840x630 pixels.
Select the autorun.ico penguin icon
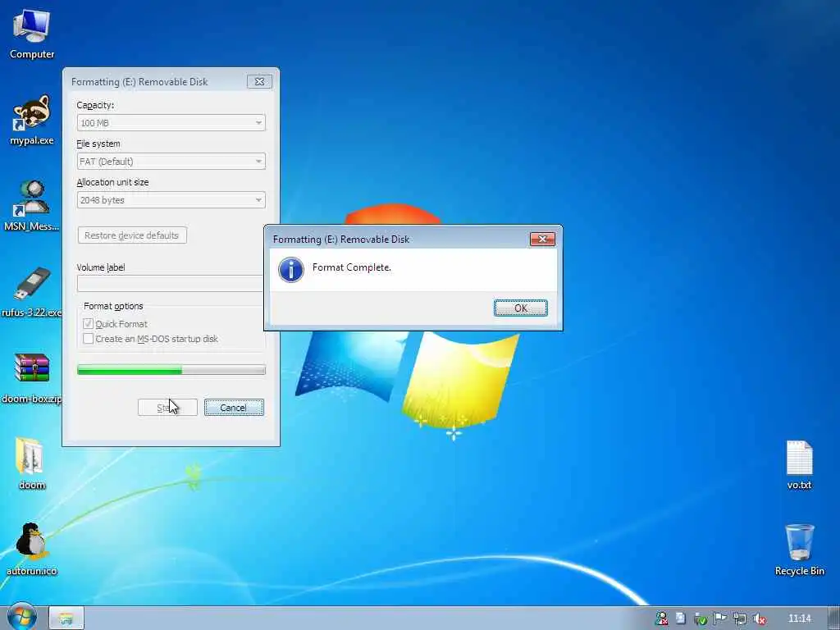tap(32, 550)
